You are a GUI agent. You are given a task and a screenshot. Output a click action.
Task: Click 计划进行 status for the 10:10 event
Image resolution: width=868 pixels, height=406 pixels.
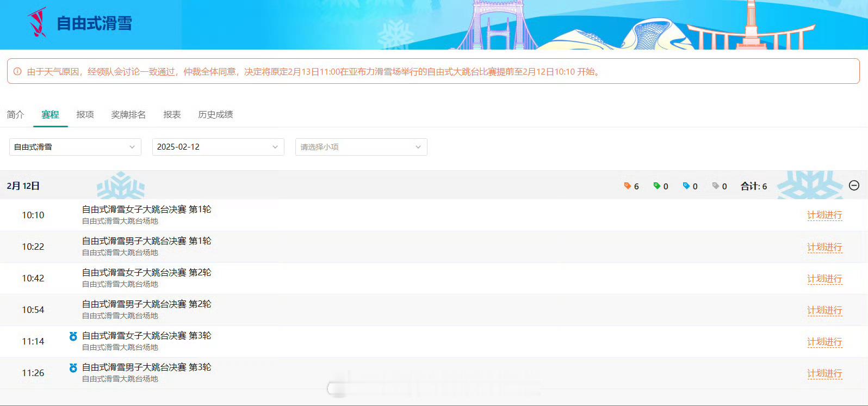(x=824, y=215)
